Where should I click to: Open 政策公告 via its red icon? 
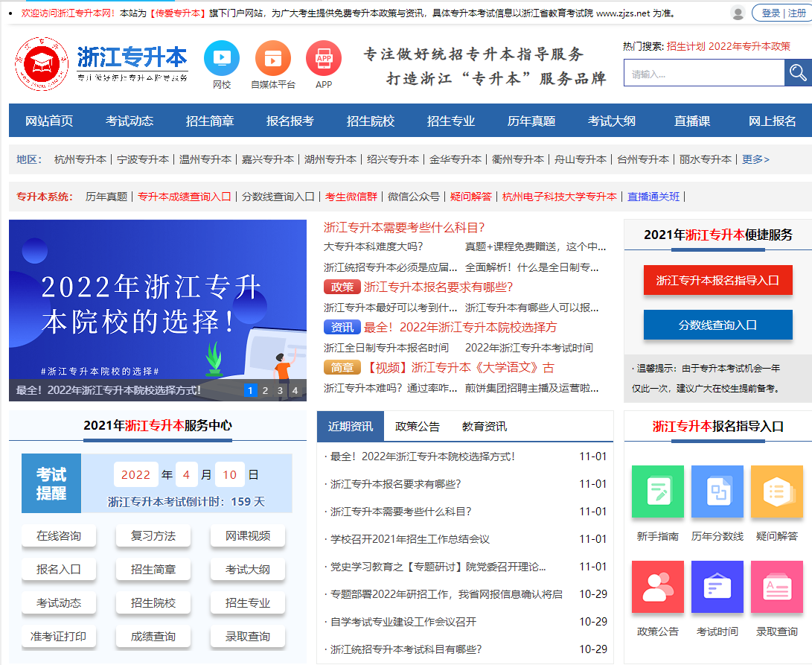[657, 587]
